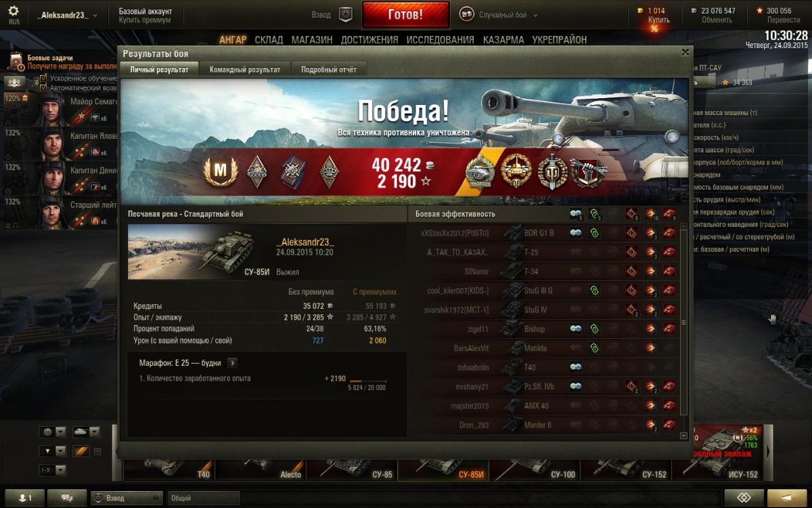Open the ИССЛЕДОВАНИЯ section
This screenshot has height=508, width=812.
pyautogui.click(x=441, y=40)
